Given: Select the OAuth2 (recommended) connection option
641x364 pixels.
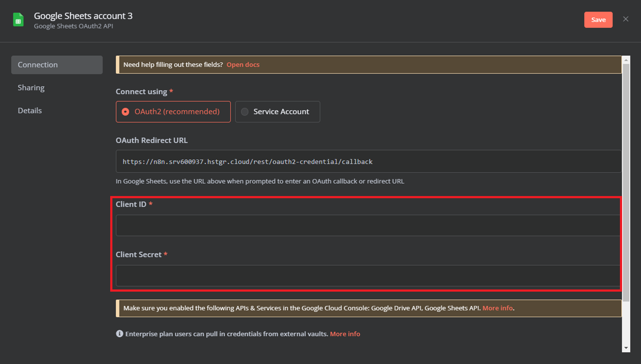Looking at the screenshot, I should (173, 111).
